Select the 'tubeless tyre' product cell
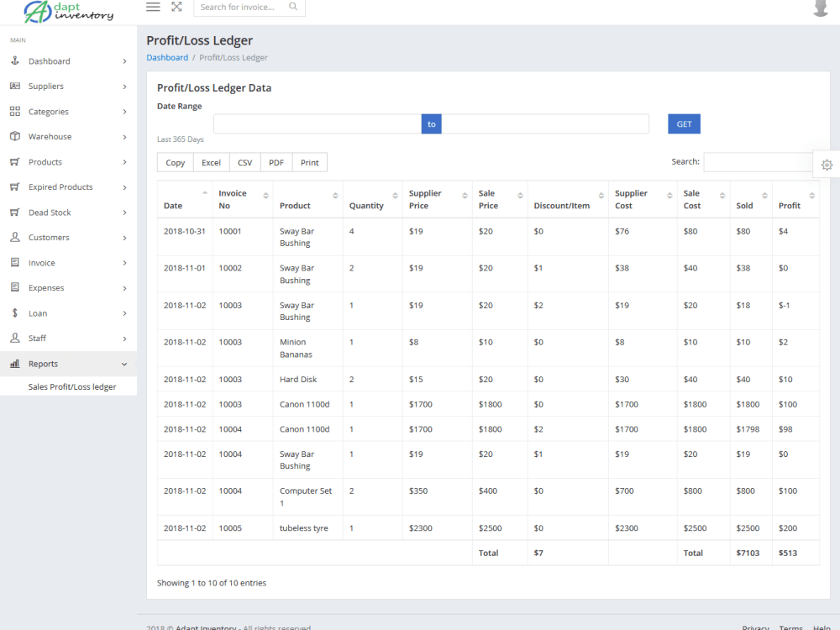 click(x=308, y=528)
